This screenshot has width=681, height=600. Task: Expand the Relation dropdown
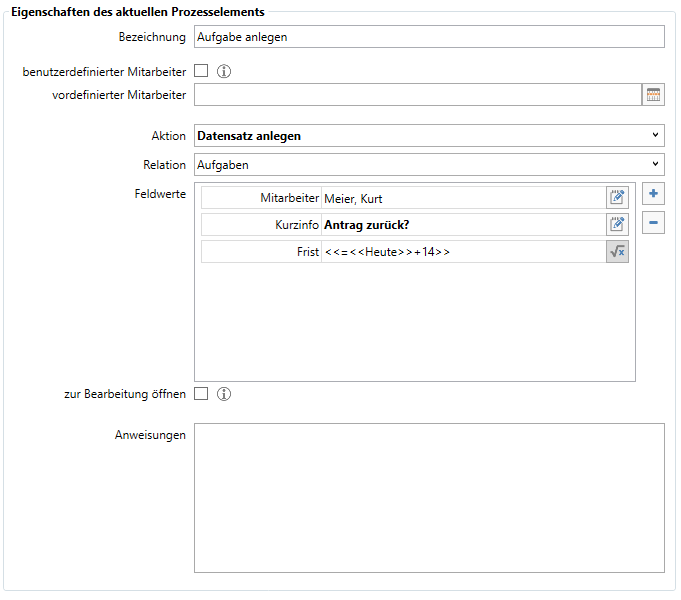point(429,165)
